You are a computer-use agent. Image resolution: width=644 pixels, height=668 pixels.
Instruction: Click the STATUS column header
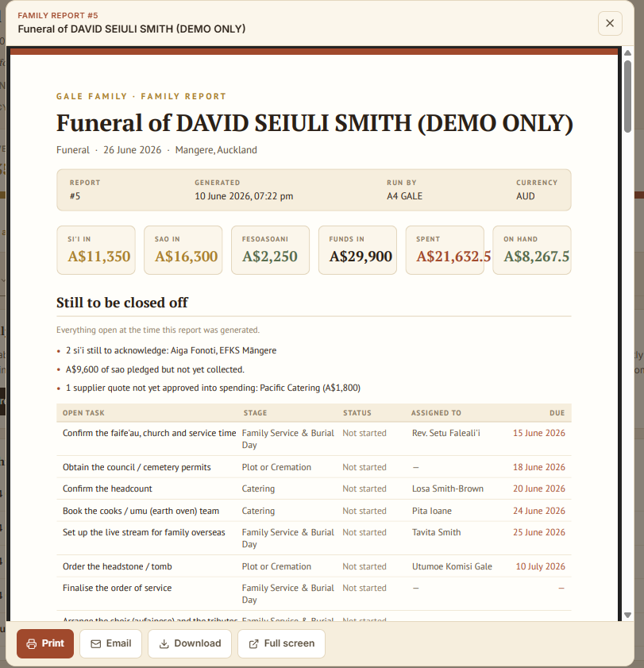tap(357, 413)
